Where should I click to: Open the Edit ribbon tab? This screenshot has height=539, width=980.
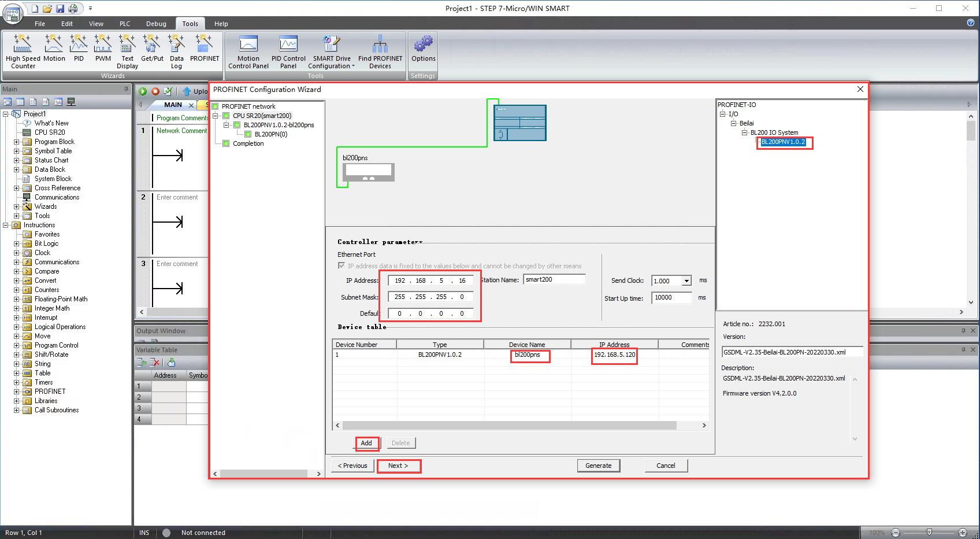pos(67,24)
